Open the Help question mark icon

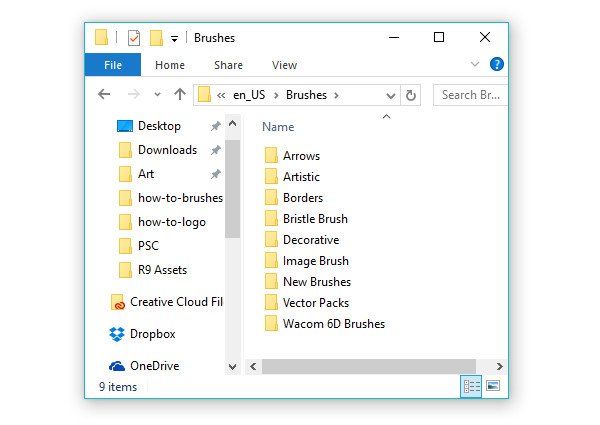click(497, 65)
